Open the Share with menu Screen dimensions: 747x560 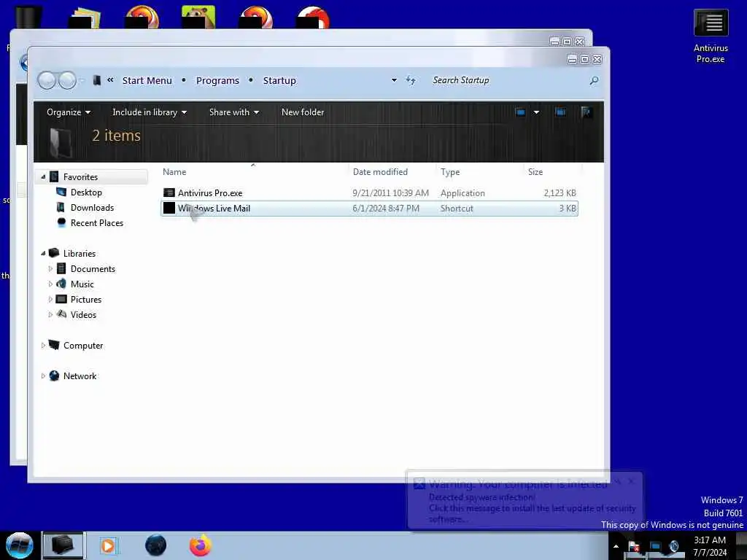[234, 112]
